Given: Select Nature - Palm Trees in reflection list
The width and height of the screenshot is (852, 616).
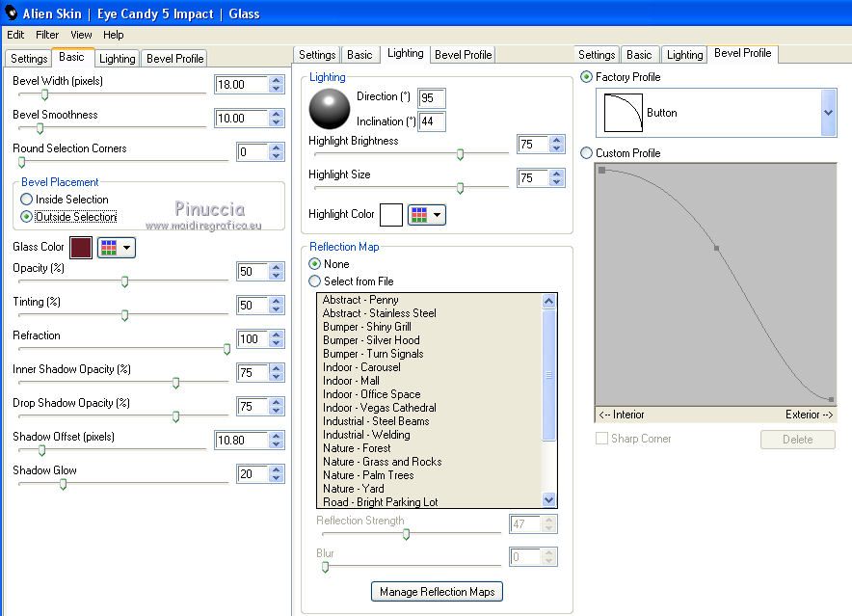Looking at the screenshot, I should click(368, 475).
